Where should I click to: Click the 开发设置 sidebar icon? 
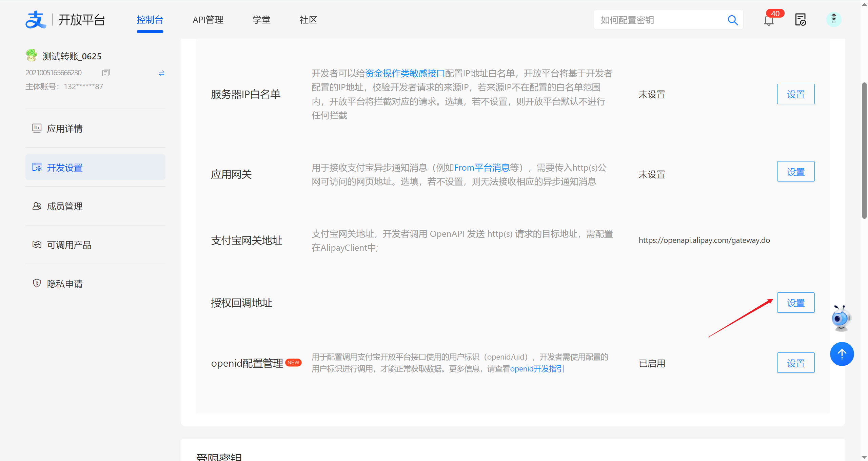[37, 167]
